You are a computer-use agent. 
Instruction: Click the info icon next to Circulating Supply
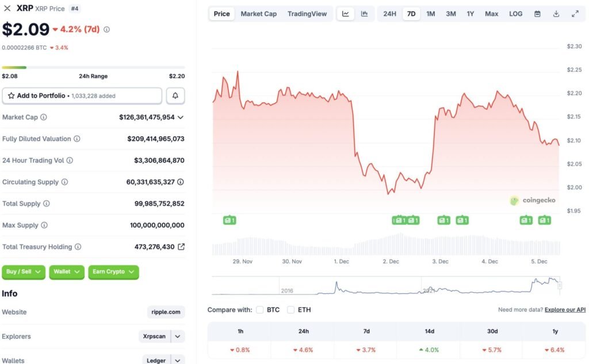point(65,182)
